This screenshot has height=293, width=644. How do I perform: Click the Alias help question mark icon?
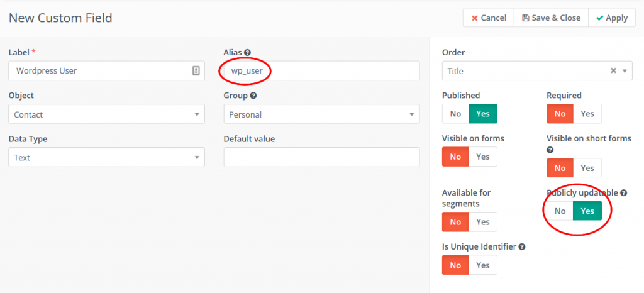pos(247,52)
